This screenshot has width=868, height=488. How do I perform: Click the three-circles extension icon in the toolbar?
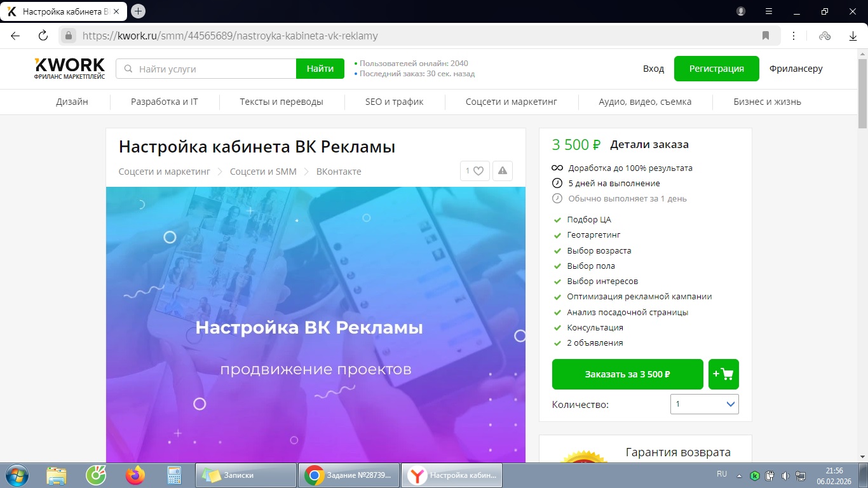825,36
